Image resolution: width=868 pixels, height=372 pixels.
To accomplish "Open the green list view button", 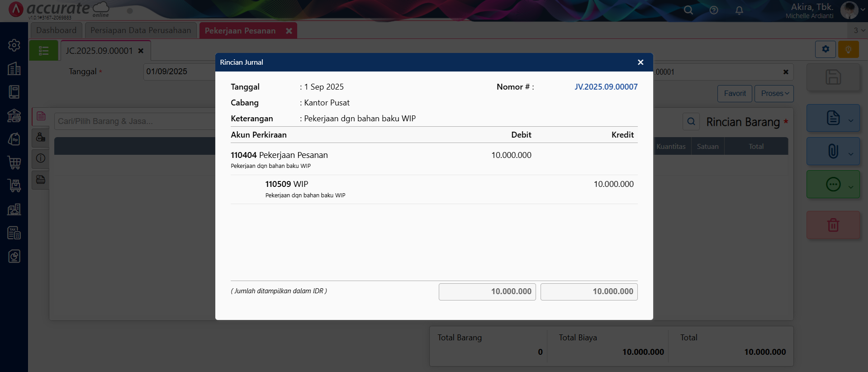I will click(x=43, y=51).
